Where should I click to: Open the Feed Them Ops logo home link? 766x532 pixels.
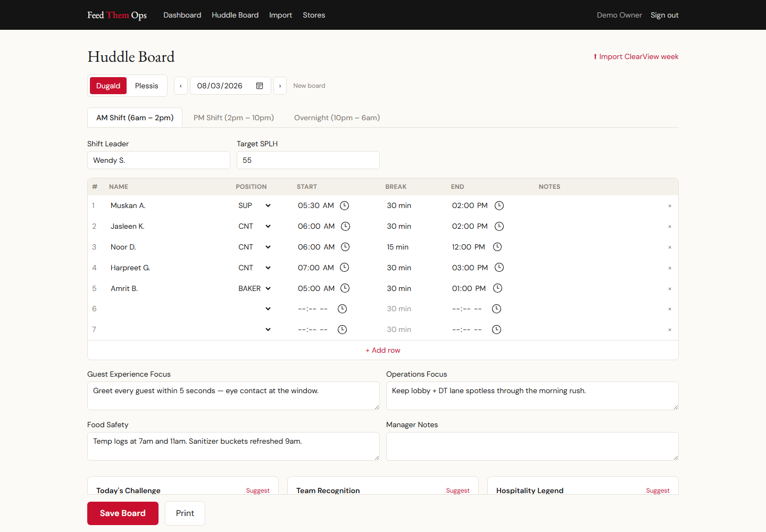point(117,15)
